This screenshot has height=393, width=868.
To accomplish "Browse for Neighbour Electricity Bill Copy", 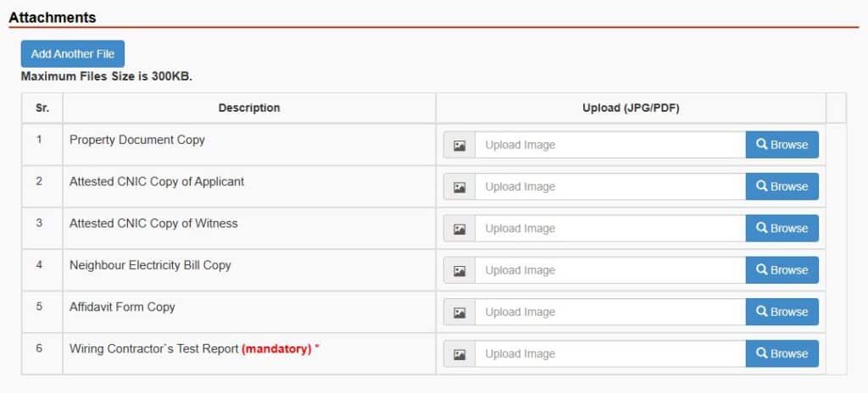I will coord(782,270).
